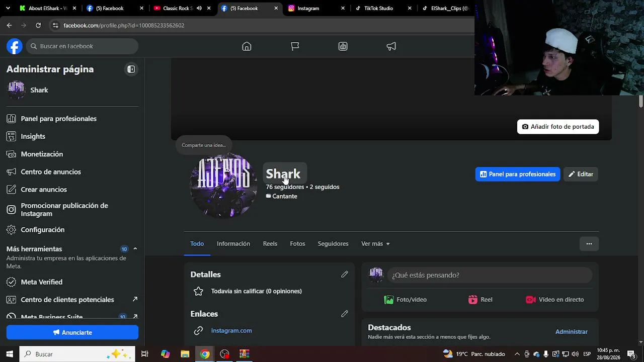Open the Ads megaphone icon in top navigation
Screen dimensions: 644x362
(x=391, y=46)
